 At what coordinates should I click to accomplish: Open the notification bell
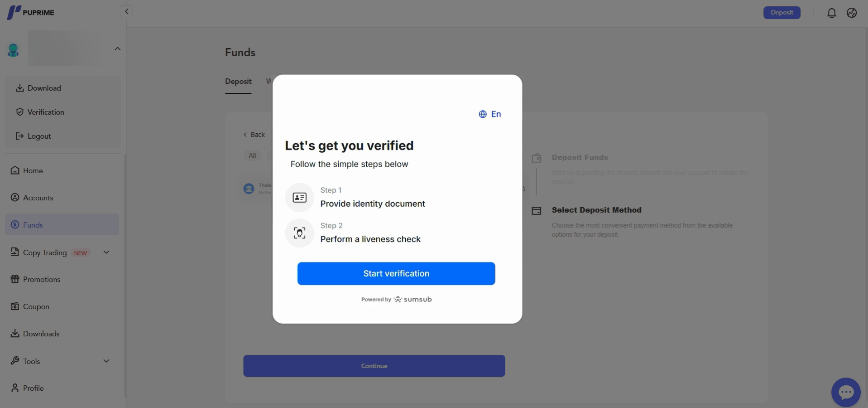(831, 13)
